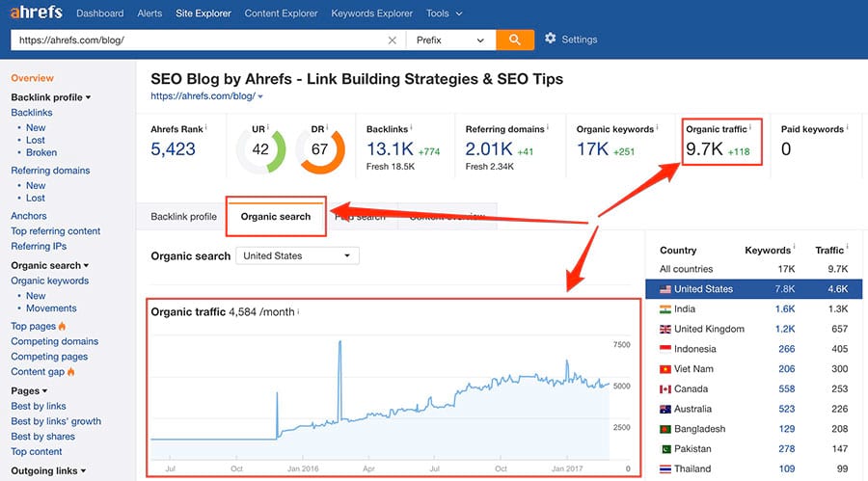This screenshot has width=868, height=481.
Task: Click the fire icon beside Top pages
Action: 63,327
